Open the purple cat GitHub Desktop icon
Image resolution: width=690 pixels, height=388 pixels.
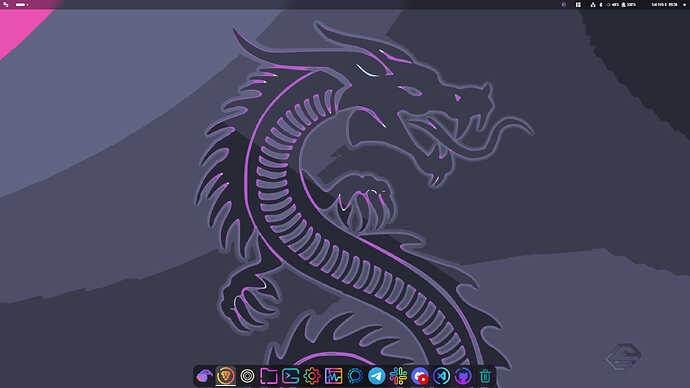[x=463, y=376]
